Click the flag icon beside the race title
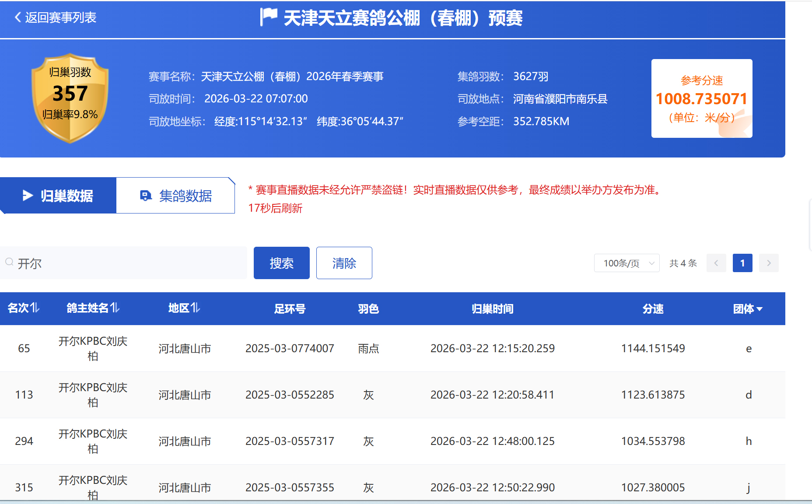Screen dimensions: 812x504 click(268, 17)
